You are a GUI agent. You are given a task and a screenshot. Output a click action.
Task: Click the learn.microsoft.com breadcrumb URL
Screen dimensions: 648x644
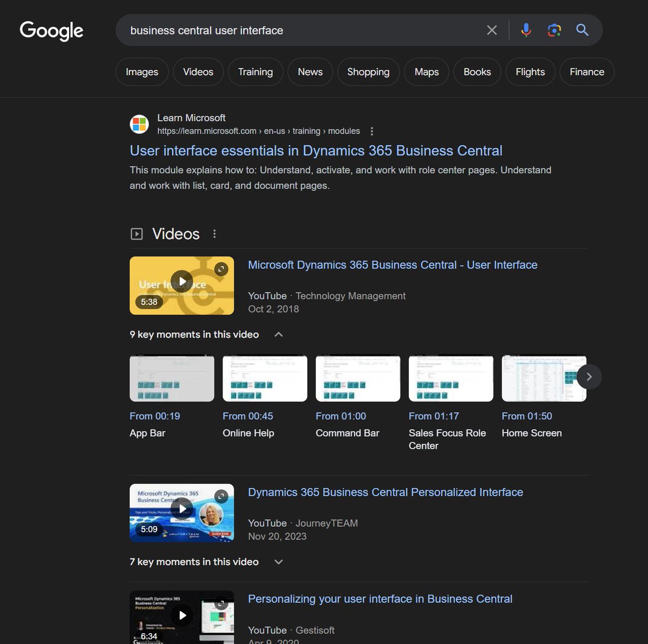pyautogui.click(x=259, y=131)
